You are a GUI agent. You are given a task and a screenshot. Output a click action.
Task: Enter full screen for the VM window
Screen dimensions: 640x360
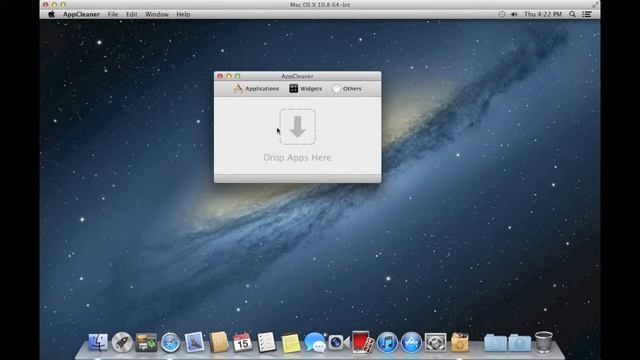595,5
